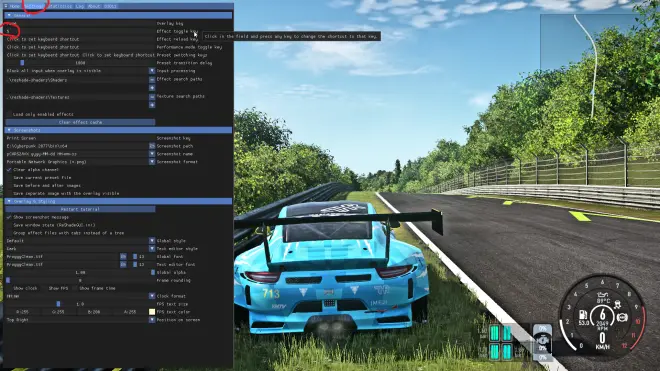Click the Restart tutorial button
This screenshot has width=660, height=371.
coord(80,209)
